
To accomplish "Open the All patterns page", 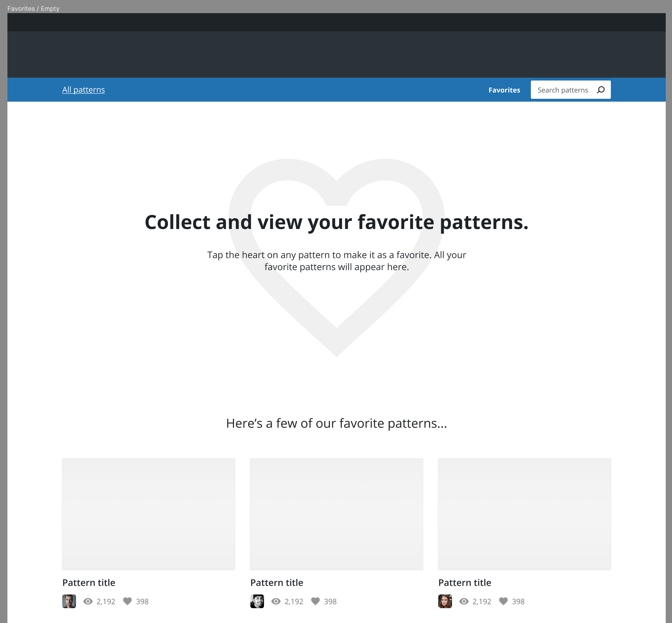I will [83, 90].
